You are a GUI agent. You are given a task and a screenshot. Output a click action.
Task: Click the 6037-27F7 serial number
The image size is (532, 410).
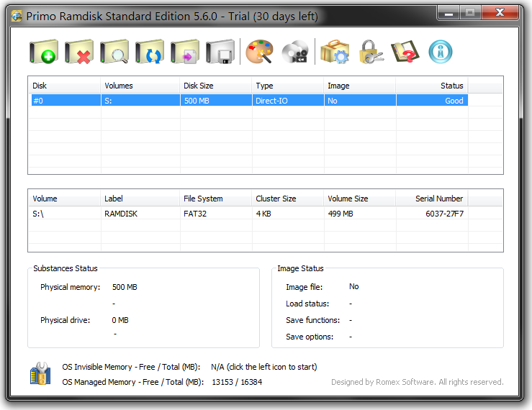pos(444,214)
